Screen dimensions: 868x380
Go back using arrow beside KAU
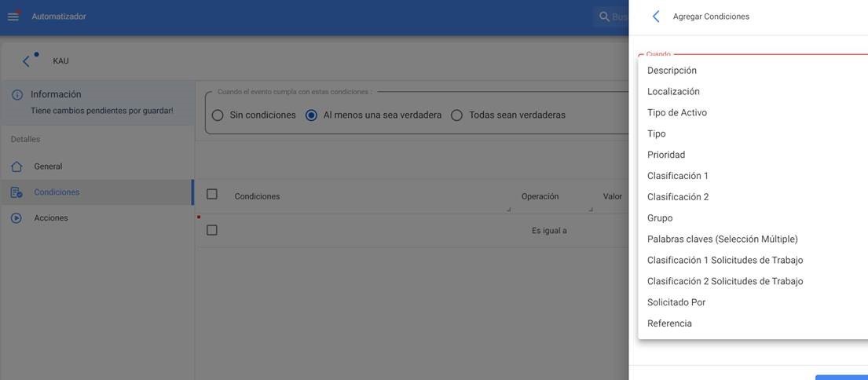tap(26, 61)
